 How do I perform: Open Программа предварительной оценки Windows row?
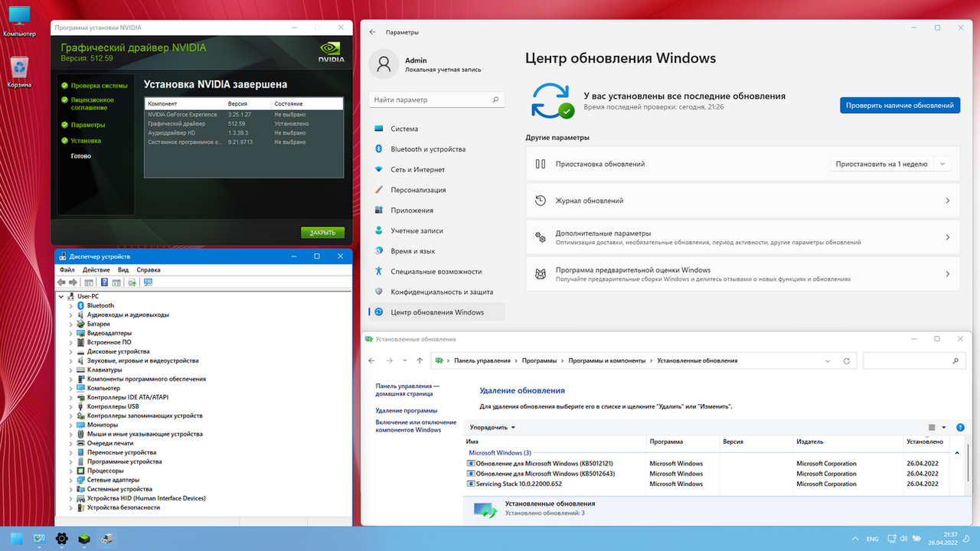point(743,274)
